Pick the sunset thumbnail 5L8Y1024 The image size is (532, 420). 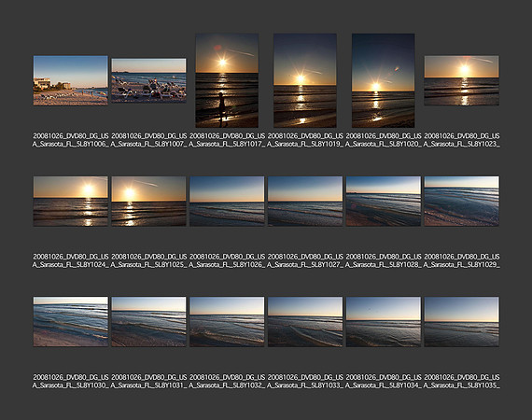point(71,202)
